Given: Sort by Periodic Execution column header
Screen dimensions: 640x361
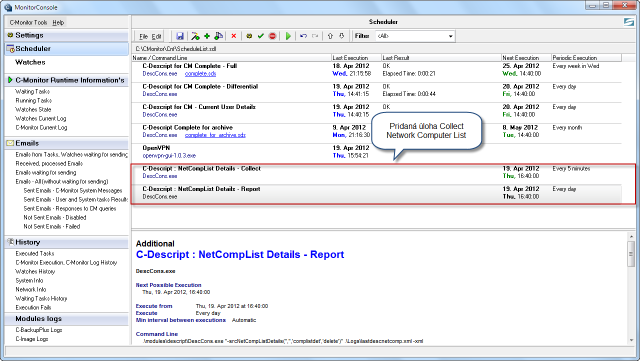Looking at the screenshot, I should [x=586, y=58].
